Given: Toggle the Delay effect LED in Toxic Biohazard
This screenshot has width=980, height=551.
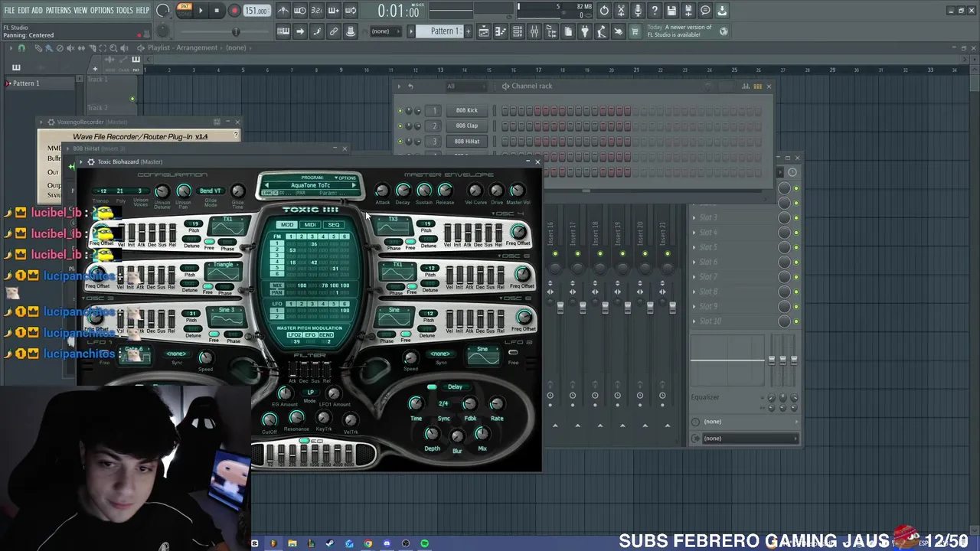Looking at the screenshot, I should click(432, 386).
